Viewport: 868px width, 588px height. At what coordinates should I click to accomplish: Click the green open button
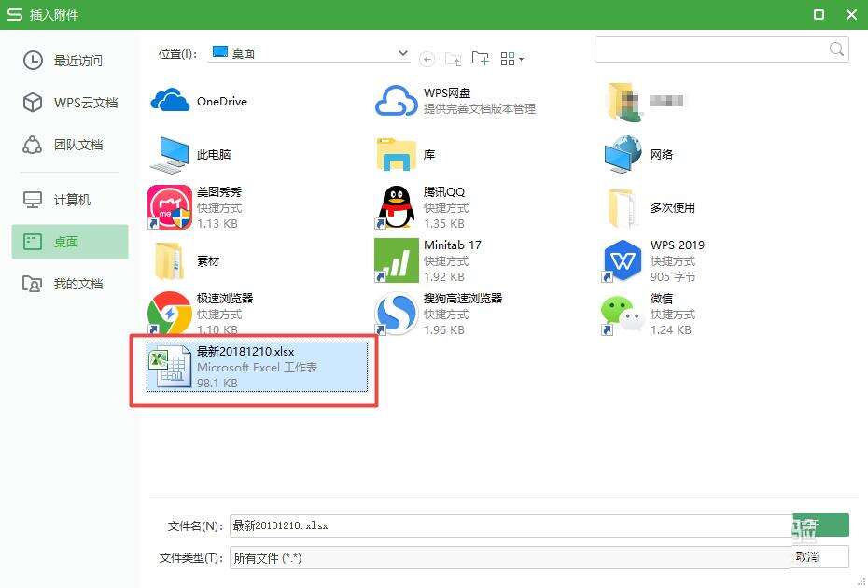point(820,525)
